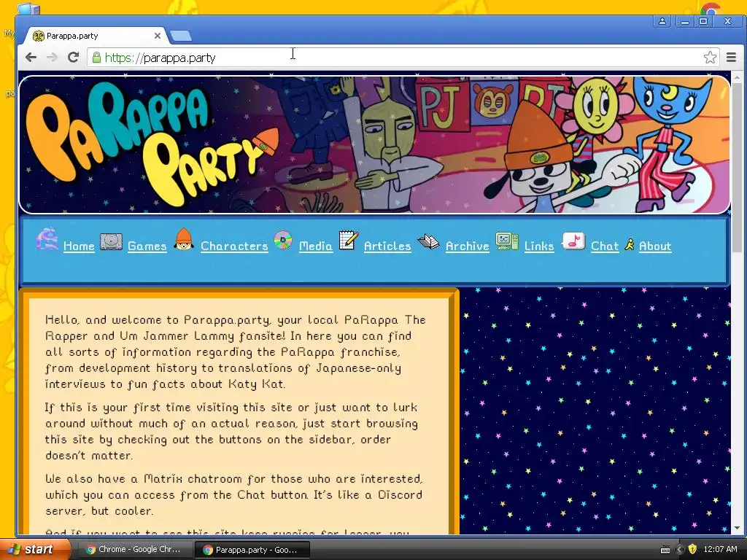Image resolution: width=747 pixels, height=560 pixels.
Task: Open the Media link
Action: (316, 246)
